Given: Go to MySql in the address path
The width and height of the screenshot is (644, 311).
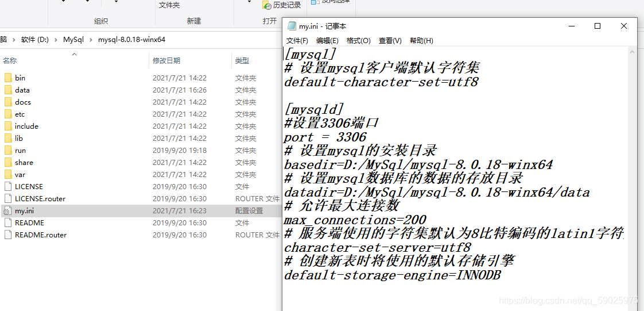Looking at the screenshot, I should 73,40.
